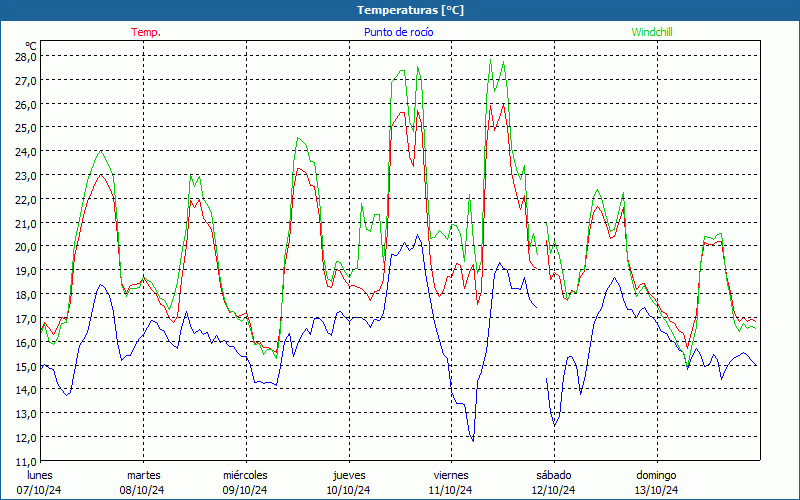Click the 27,0 y-axis value

[25, 80]
